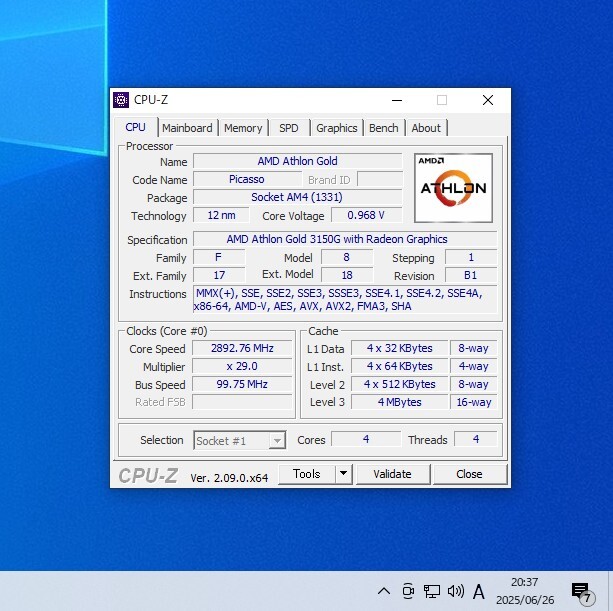The width and height of the screenshot is (613, 611).
Task: Open the volume speaker icon
Action: (x=455, y=591)
